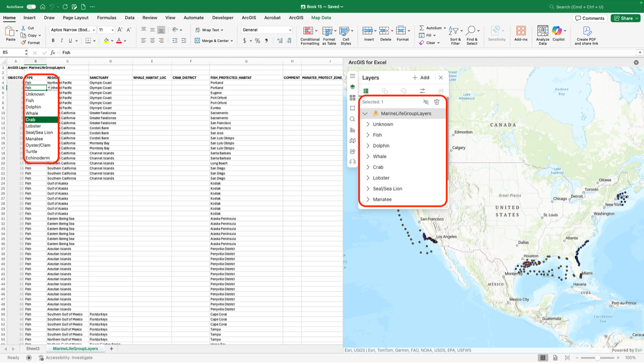This screenshot has height=364, width=644.
Task: Open the Layers panel icon in ArcGIS sidebar
Action: 353,86
